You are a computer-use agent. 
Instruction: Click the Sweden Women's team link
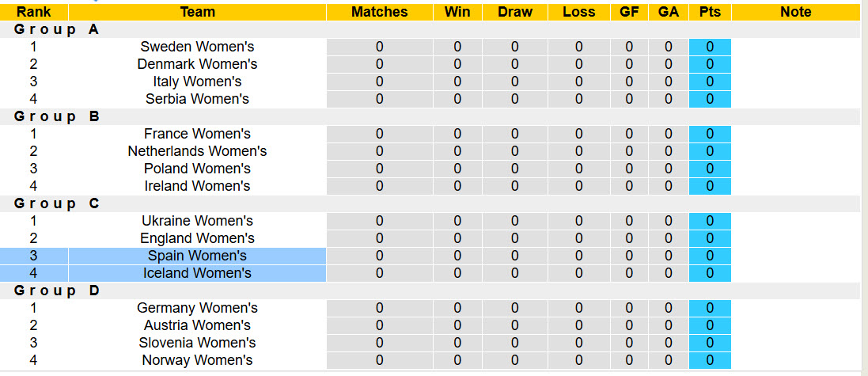tap(197, 47)
